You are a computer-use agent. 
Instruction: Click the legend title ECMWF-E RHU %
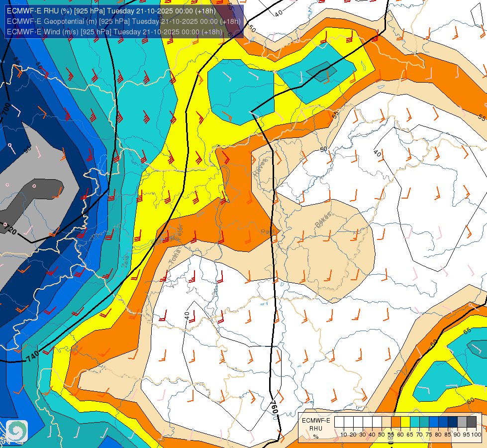316,429
